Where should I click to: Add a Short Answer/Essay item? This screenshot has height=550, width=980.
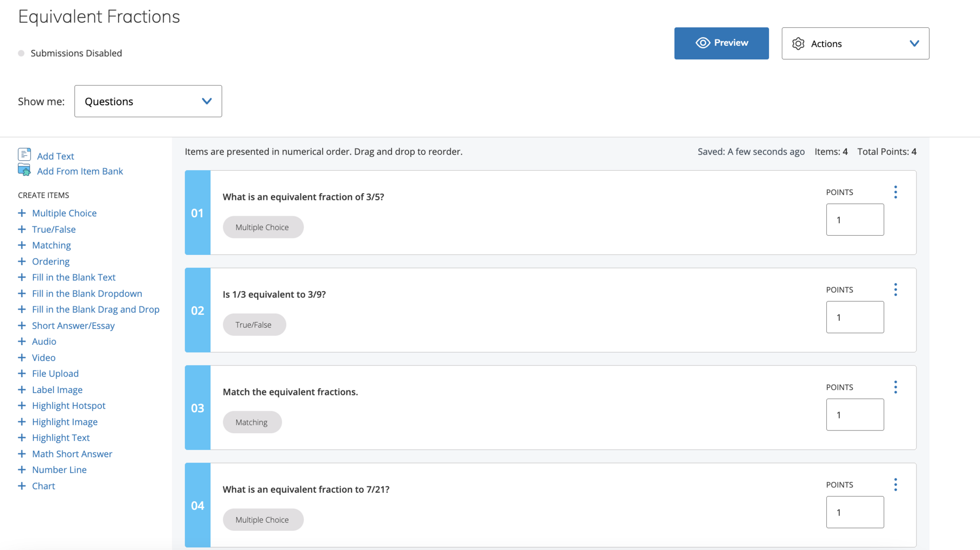(x=73, y=326)
